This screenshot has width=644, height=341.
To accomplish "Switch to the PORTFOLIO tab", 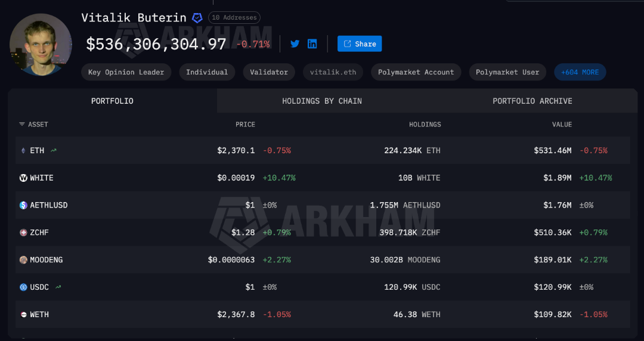I will click(112, 101).
